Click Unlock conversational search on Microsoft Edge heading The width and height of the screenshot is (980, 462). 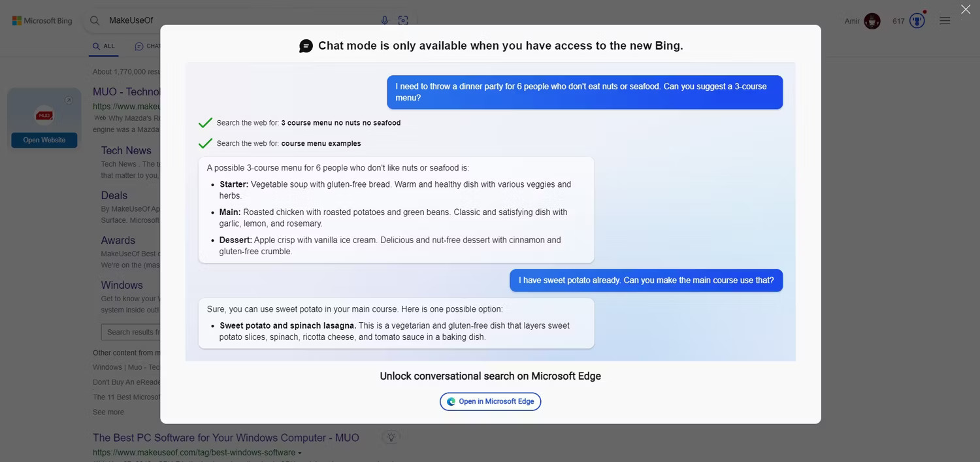(491, 376)
